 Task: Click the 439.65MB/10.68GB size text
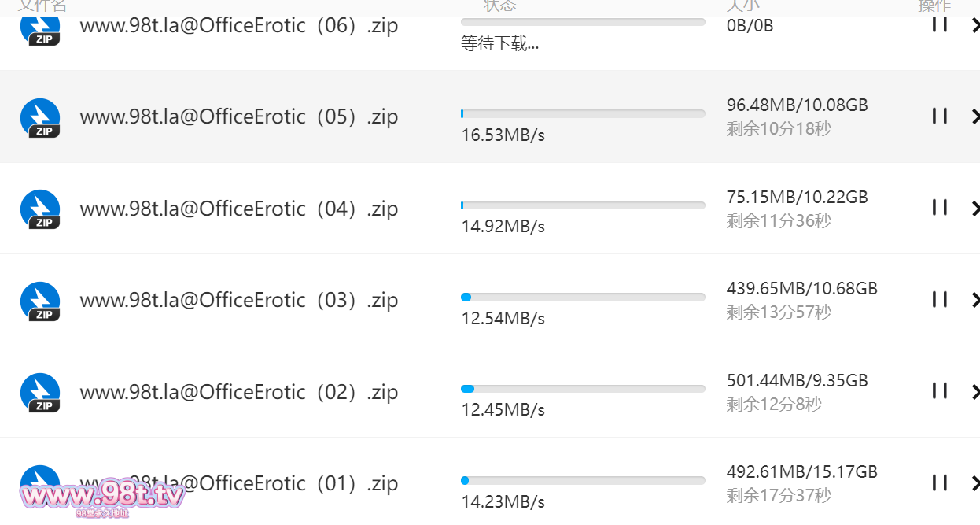pos(801,289)
